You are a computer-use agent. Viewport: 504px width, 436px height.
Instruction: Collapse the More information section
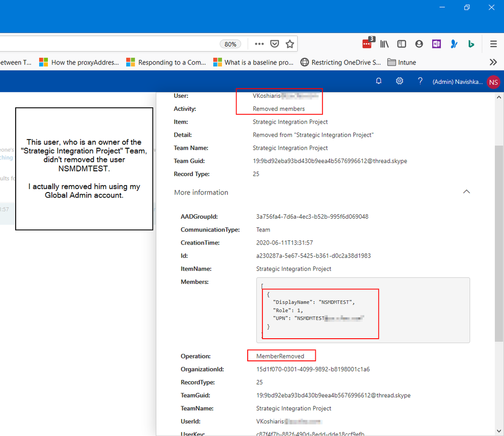tap(466, 192)
